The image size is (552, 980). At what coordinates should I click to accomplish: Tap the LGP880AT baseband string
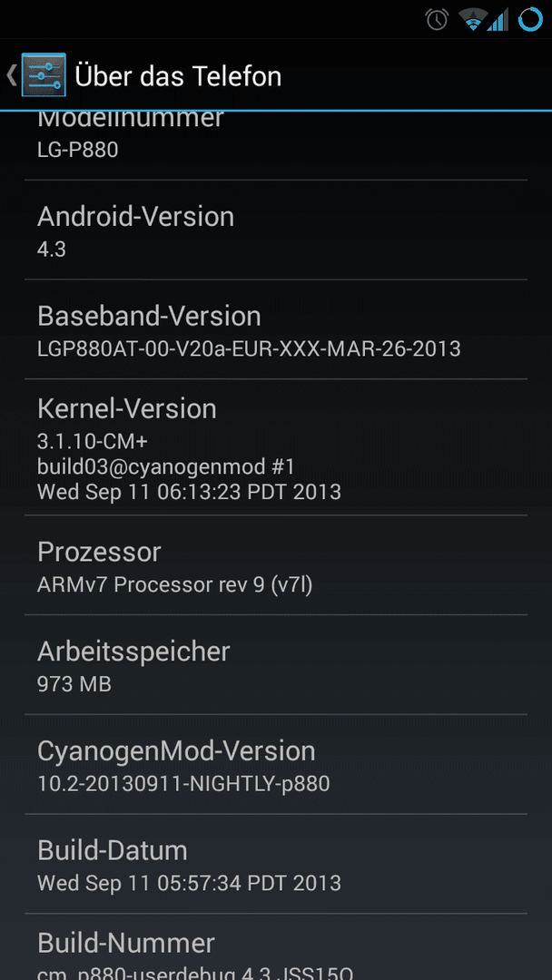[249, 348]
